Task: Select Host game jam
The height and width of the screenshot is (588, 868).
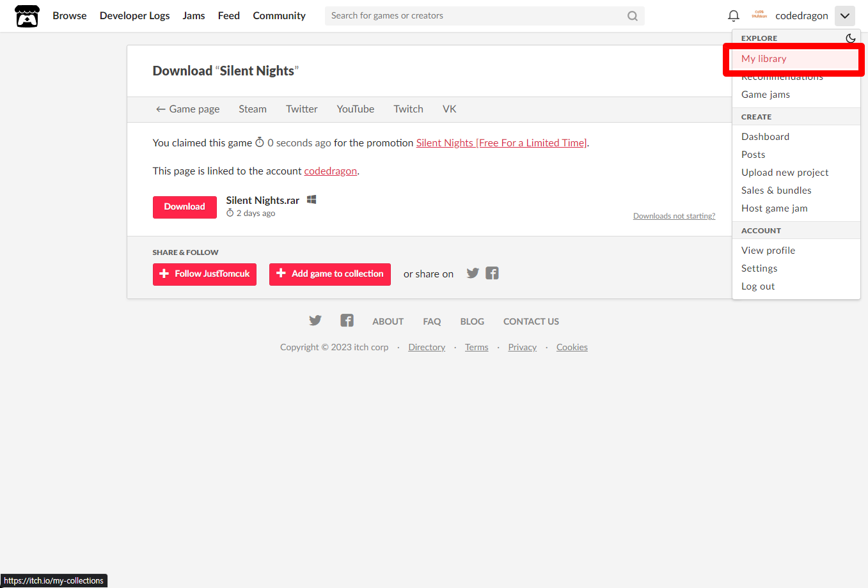Action: pos(796,208)
